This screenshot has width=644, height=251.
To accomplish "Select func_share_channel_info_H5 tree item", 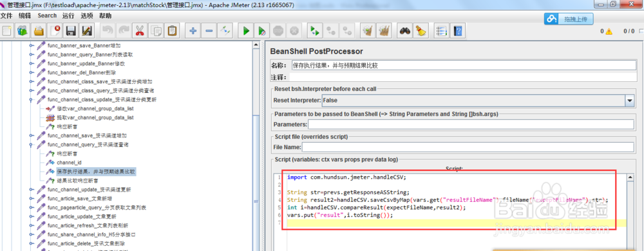I will (x=91, y=234).
